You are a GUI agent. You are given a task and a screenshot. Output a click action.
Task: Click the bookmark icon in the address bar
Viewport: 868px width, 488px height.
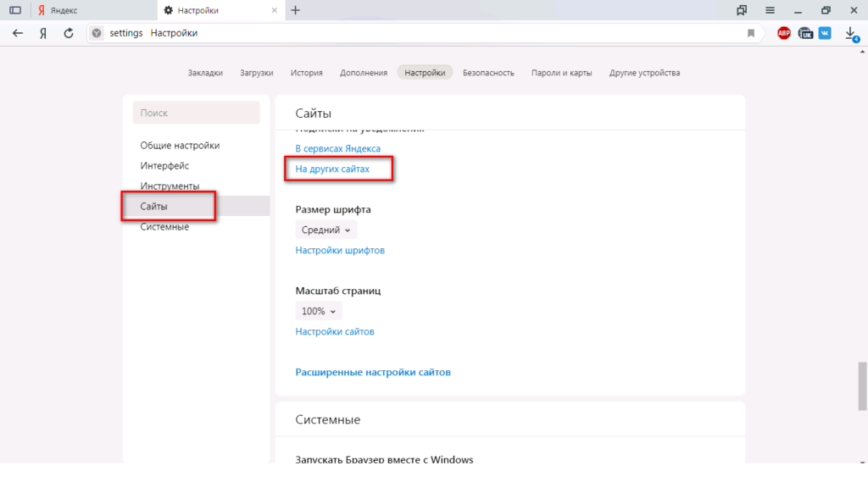(x=750, y=33)
